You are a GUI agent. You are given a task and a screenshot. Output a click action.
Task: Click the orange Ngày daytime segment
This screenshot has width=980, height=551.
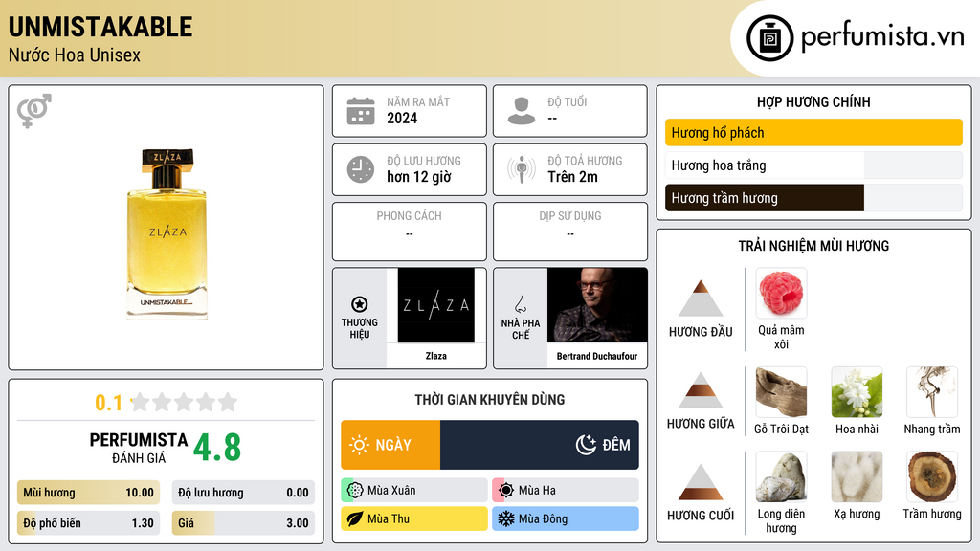pos(390,445)
